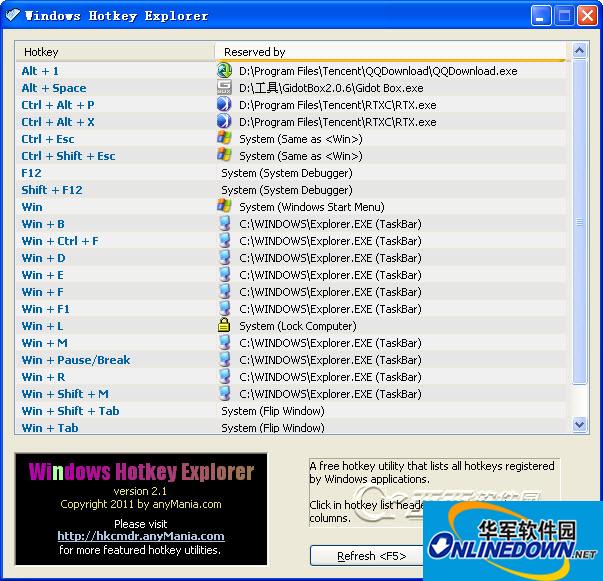Select the Shift + F12 hotkey

[52, 190]
